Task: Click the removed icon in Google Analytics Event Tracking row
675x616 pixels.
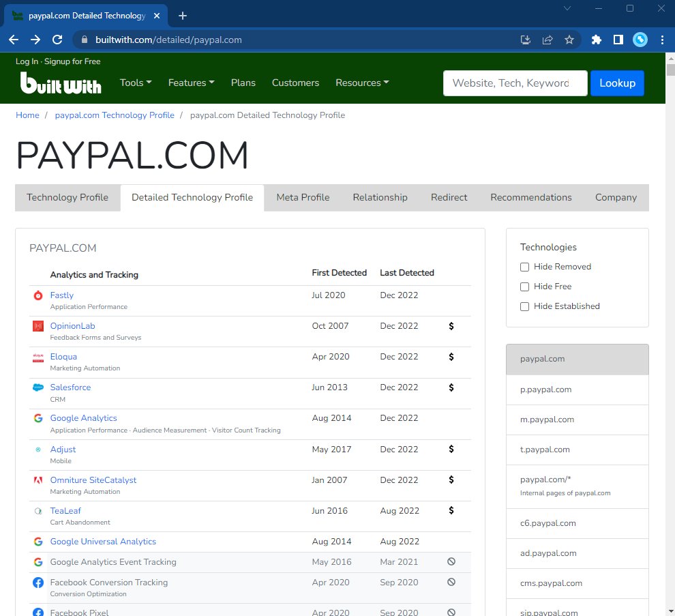Action: click(x=451, y=561)
